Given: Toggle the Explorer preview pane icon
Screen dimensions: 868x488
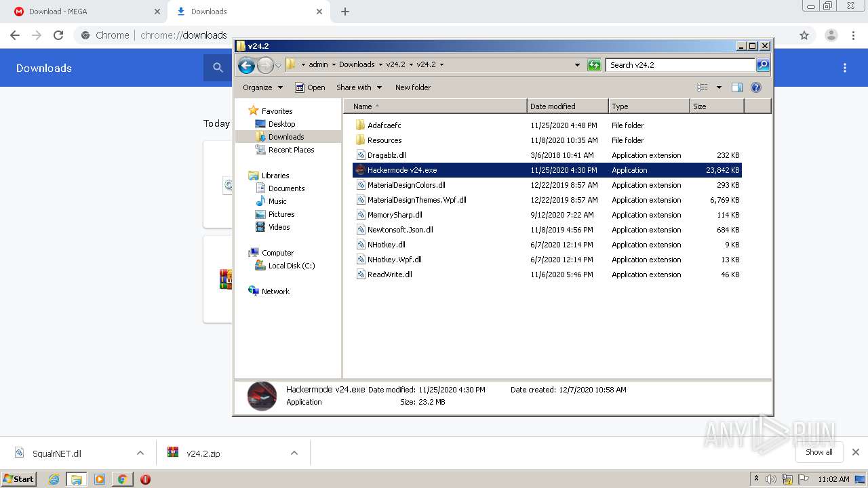Looking at the screenshot, I should (x=737, y=87).
